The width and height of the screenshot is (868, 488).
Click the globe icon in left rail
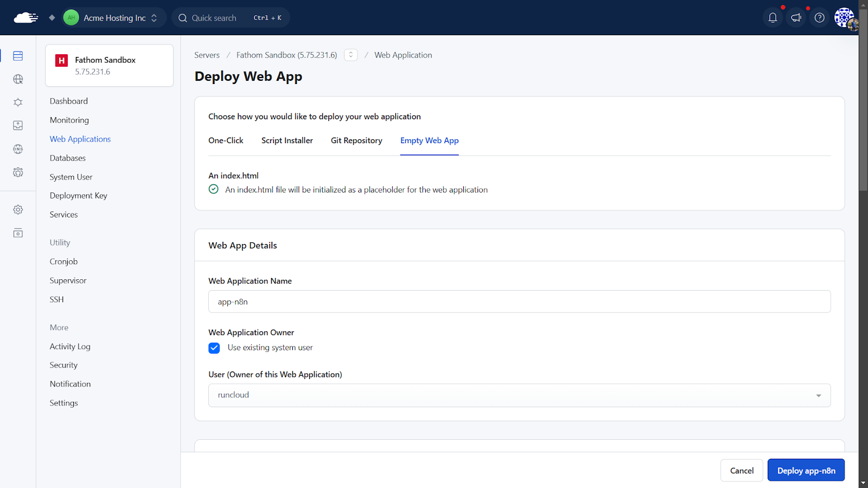click(x=18, y=79)
